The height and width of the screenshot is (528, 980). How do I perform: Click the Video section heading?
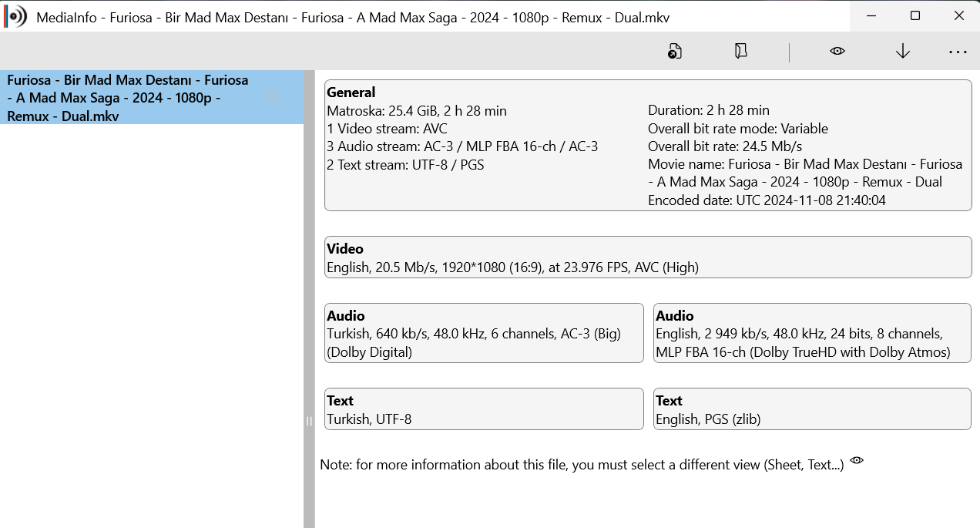[345, 249]
